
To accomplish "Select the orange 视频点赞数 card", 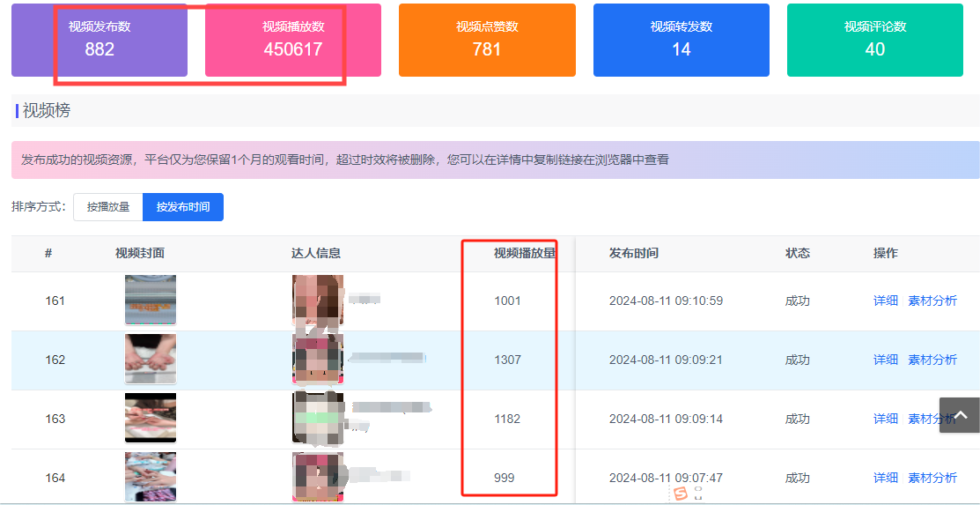I will tap(487, 41).
